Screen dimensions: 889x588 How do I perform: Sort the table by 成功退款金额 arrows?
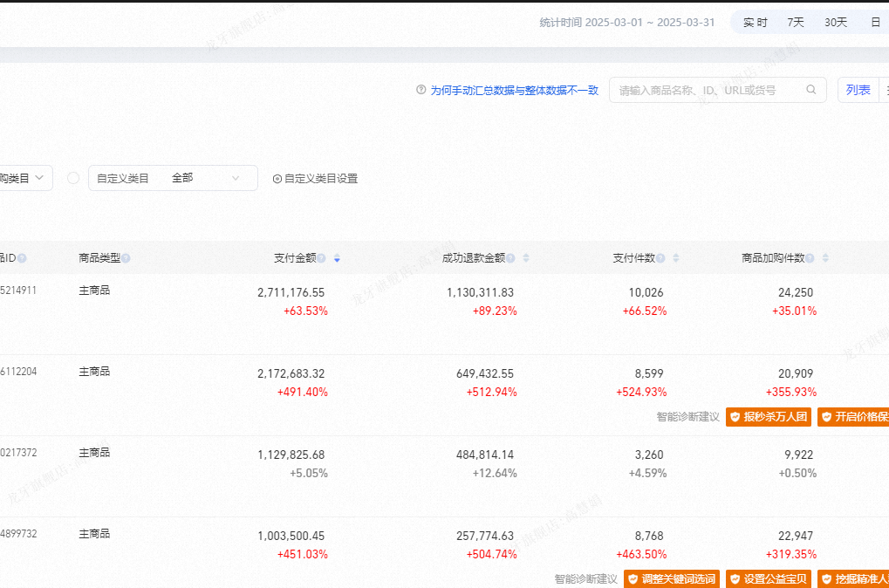525,258
